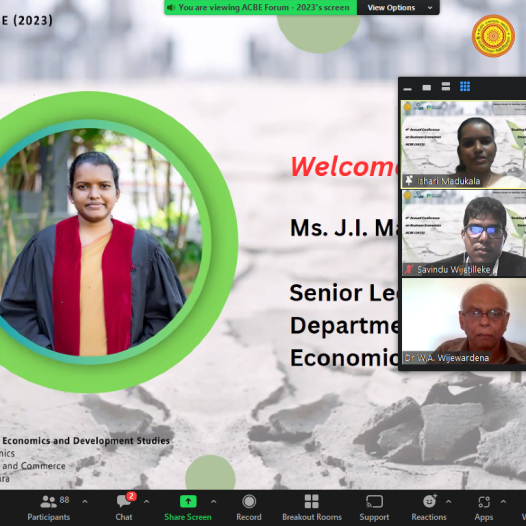Expand the View Options dropdown
Viewport: 526px width, 526px height.
click(398, 7)
